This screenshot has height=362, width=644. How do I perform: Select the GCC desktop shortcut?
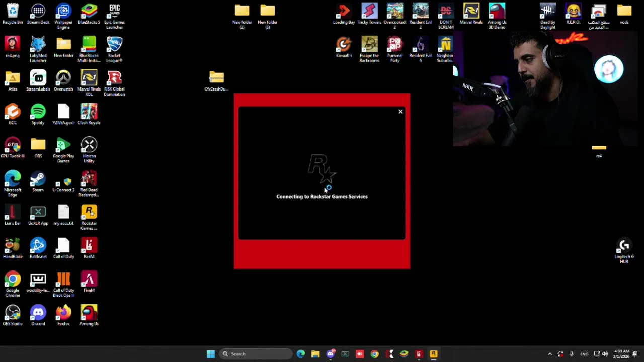[x=13, y=115]
